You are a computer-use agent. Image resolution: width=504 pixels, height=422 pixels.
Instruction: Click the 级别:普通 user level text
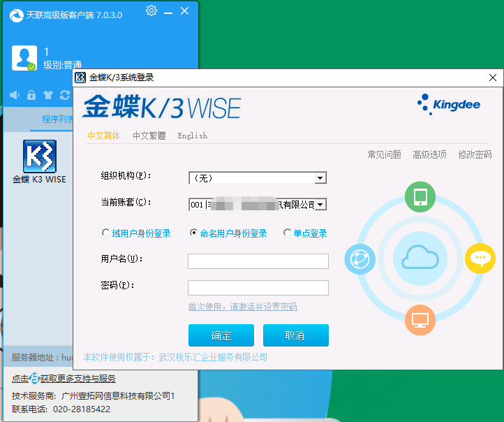(x=62, y=65)
